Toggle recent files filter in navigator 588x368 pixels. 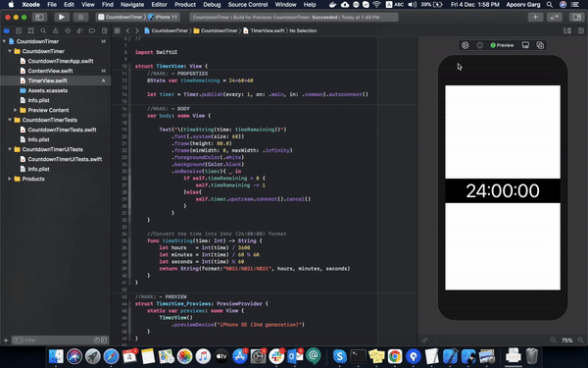pyautogui.click(x=97, y=341)
